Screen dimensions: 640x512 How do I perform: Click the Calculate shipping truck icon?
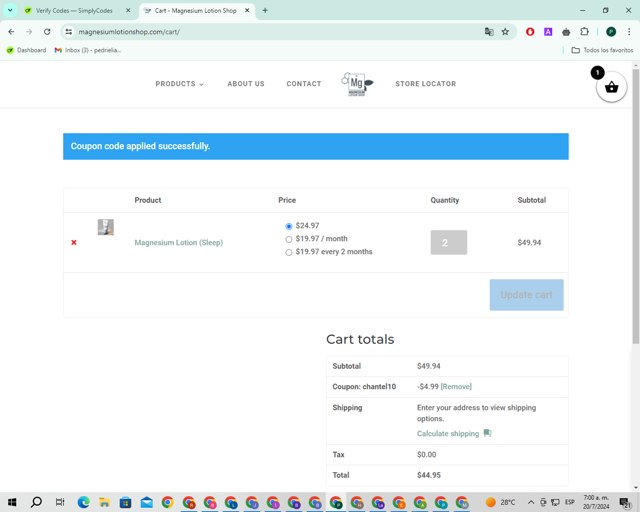(x=487, y=433)
